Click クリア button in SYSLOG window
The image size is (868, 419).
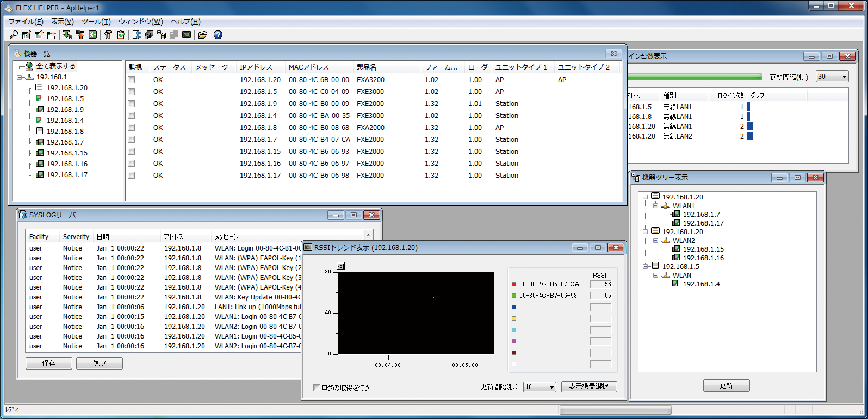[x=100, y=363]
